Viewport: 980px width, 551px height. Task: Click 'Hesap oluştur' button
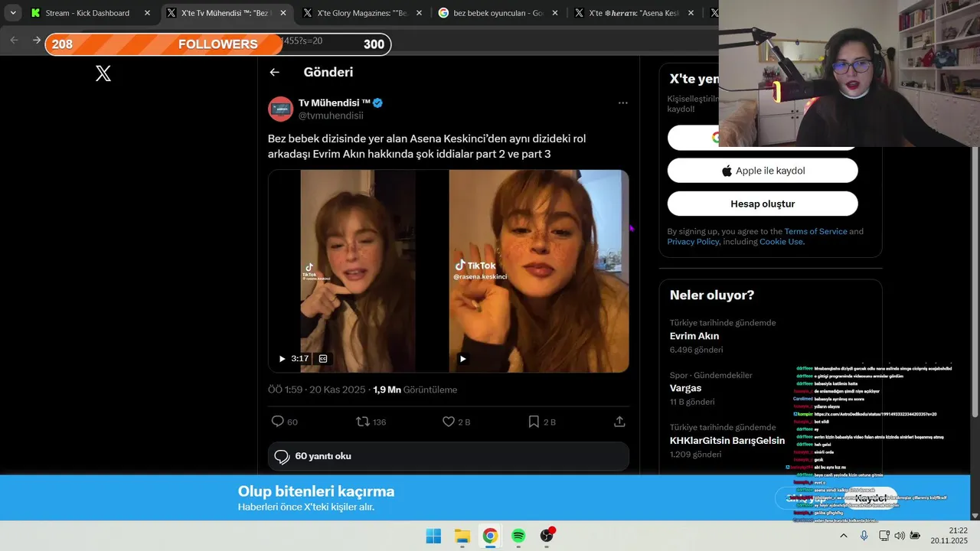763,204
